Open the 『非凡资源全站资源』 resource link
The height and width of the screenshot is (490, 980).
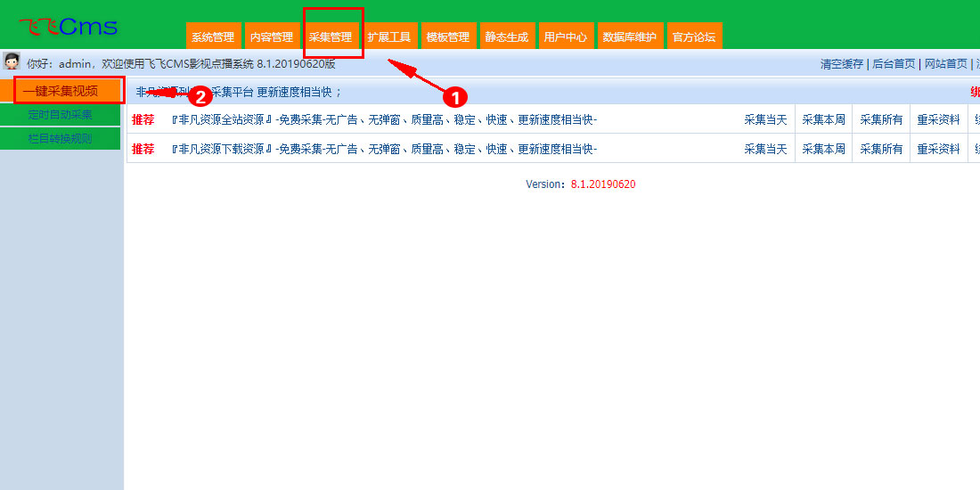tap(221, 120)
